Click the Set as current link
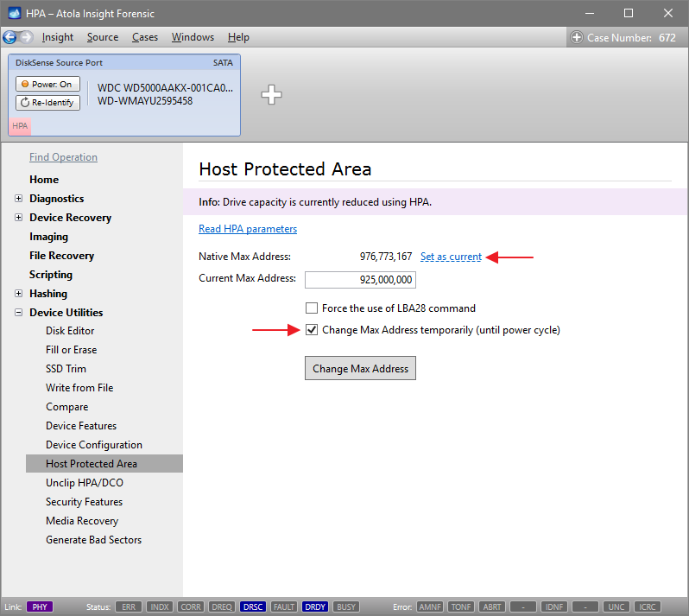The width and height of the screenshot is (689, 616). pos(451,257)
